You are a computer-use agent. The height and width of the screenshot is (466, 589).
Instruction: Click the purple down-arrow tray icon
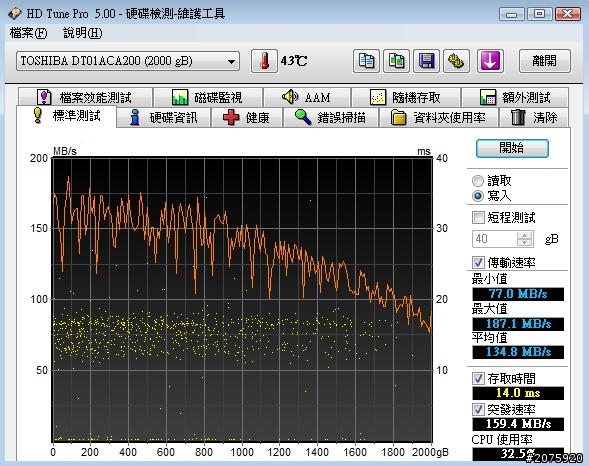(x=490, y=61)
